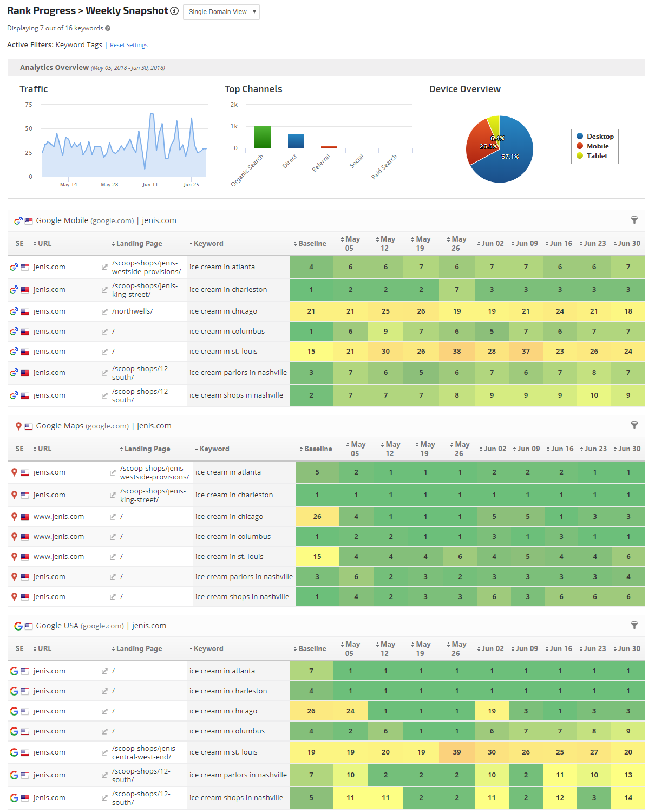Open external link icon for Maps chicago row
This screenshot has width=655, height=812.
[113, 517]
